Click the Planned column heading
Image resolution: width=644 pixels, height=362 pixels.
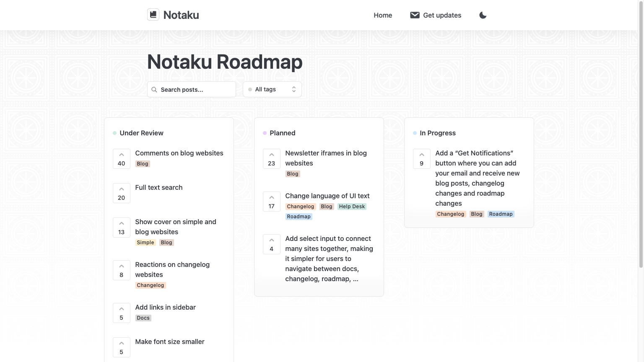coord(283,133)
